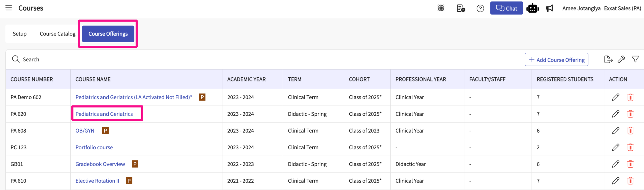Viewport: 644px width, 190px height.
Task: Switch to the Setup tab
Action: click(20, 34)
